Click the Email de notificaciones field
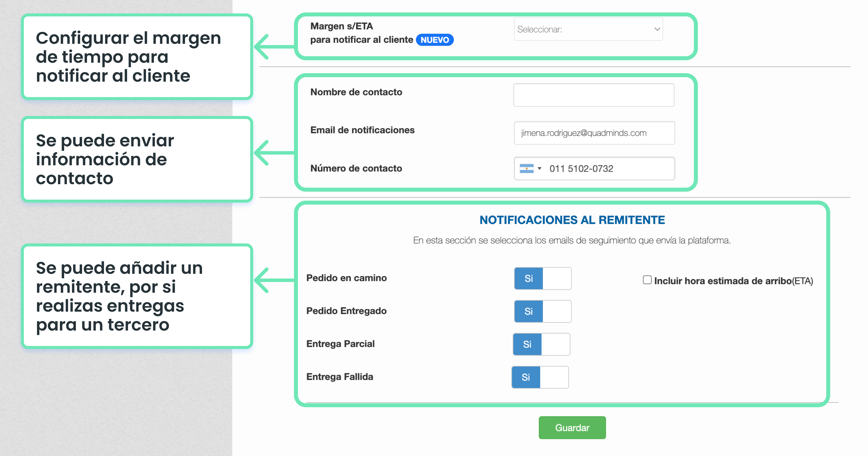The height and width of the screenshot is (456, 868). coord(594,133)
